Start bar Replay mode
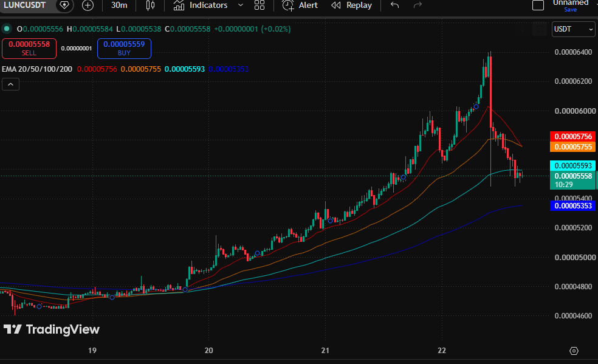This screenshot has width=598, height=364. [x=352, y=5]
